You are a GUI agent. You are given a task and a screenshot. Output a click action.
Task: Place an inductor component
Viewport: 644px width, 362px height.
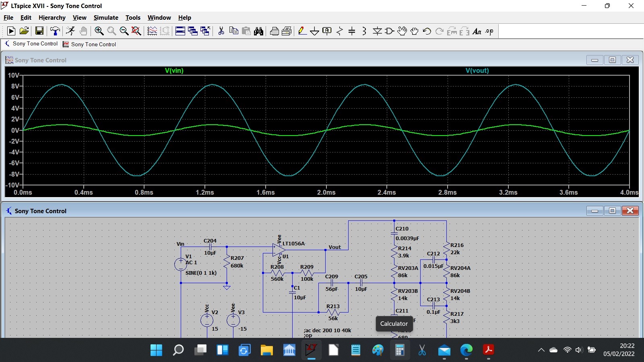coord(364,31)
